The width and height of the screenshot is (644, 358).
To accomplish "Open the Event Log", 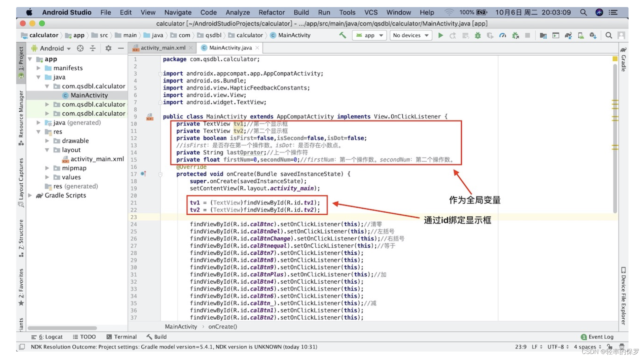I will point(597,337).
